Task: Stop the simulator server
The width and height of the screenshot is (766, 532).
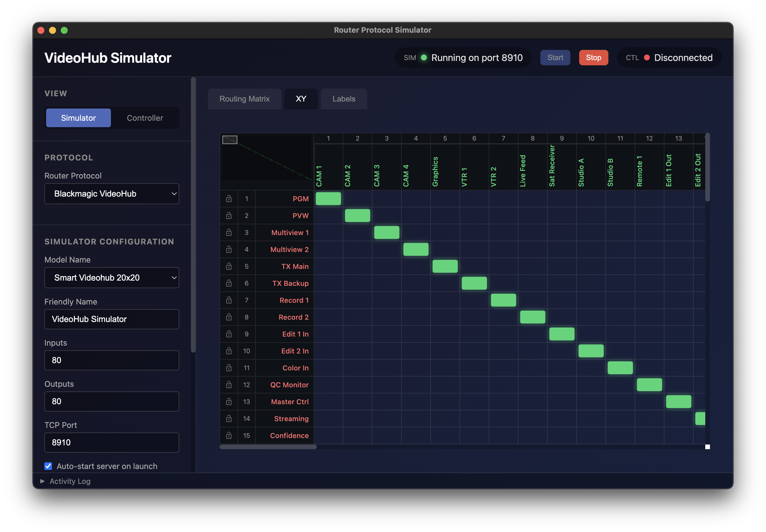Action: pyautogui.click(x=593, y=58)
